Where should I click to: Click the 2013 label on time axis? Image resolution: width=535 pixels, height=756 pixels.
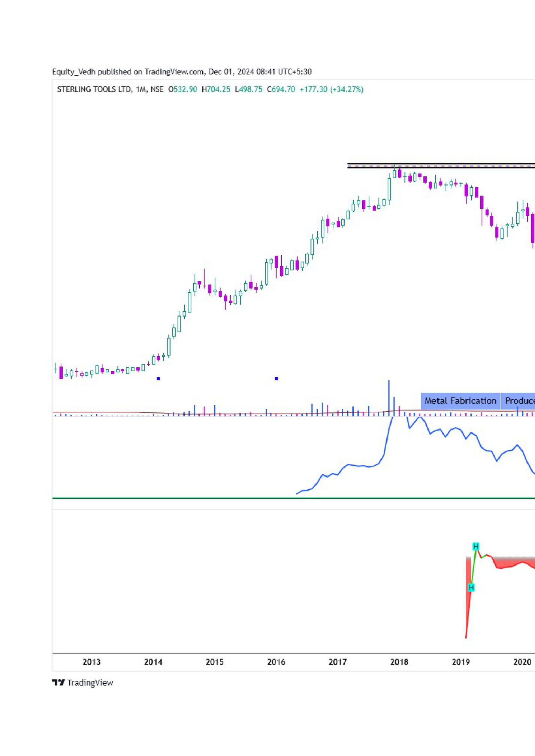91,662
